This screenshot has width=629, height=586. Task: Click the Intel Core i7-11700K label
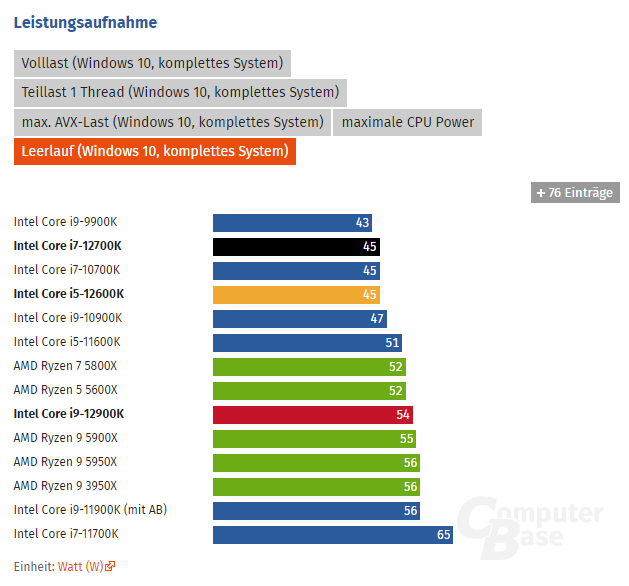click(x=66, y=534)
